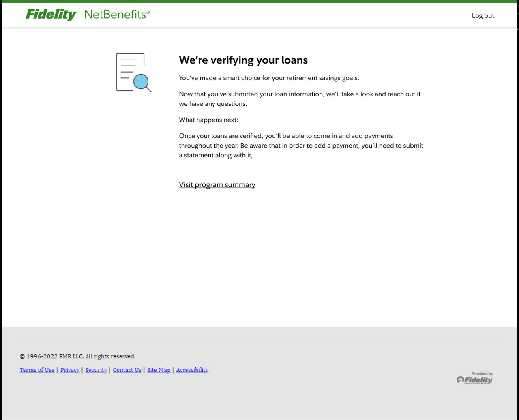Screen dimensions: 519x420
Task: Click the "What happens next:" text
Action: (x=208, y=120)
